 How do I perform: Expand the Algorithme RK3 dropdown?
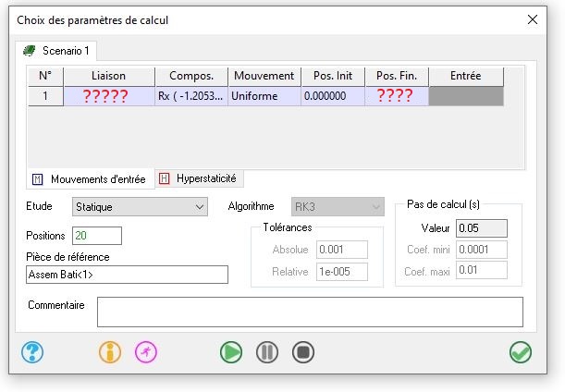pos(338,207)
